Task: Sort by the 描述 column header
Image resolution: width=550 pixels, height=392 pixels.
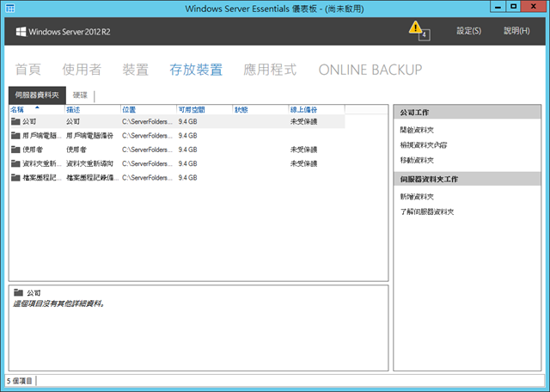Action: click(93, 110)
